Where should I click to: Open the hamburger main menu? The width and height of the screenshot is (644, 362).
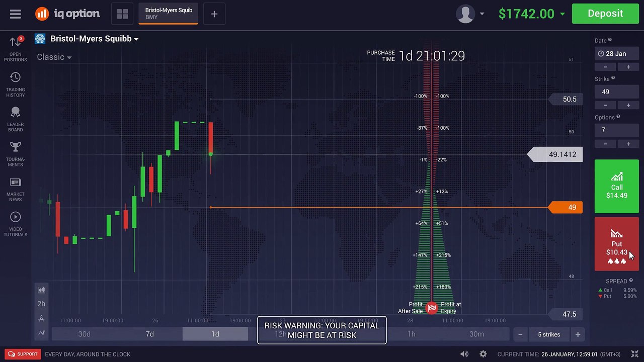coord(16,14)
